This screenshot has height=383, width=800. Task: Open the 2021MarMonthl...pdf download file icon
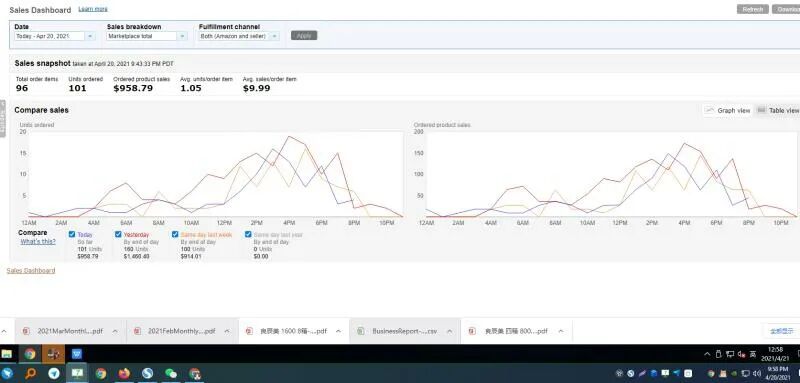coord(26,331)
